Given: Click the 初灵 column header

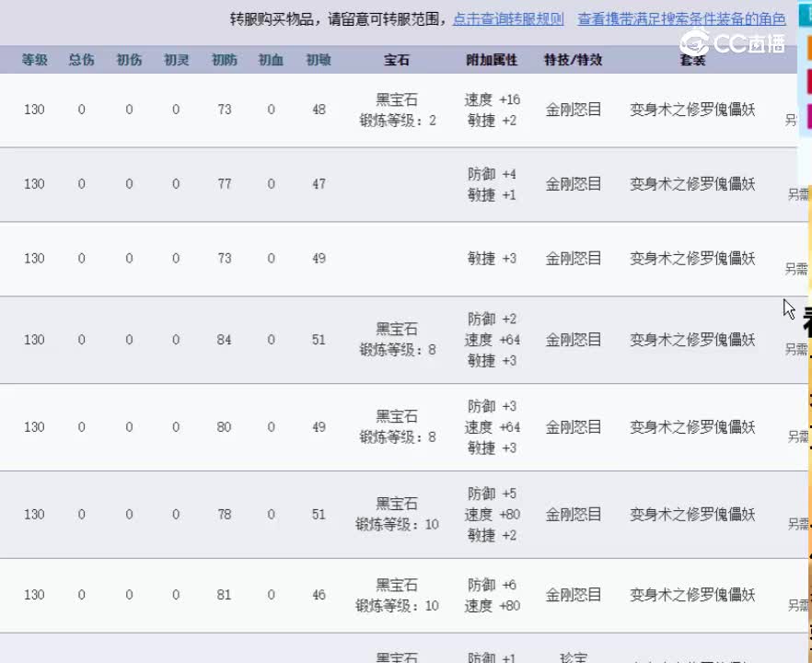Looking at the screenshot, I should coord(176,60).
